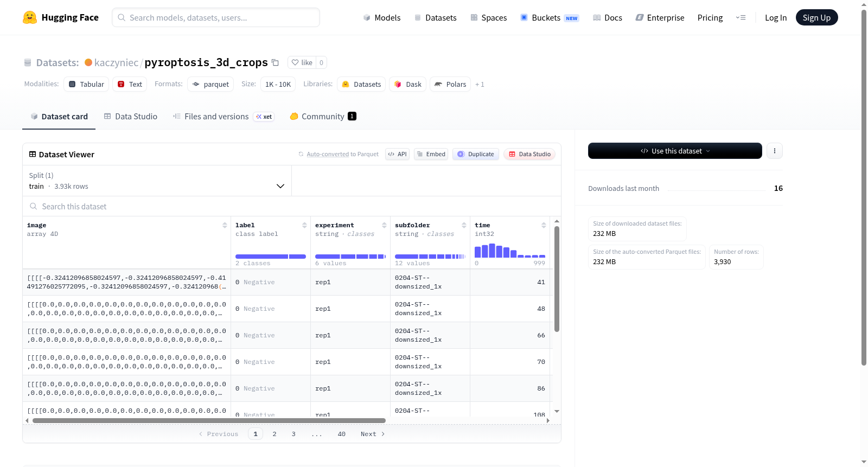Image resolution: width=868 pixels, height=467 pixels.
Task: Click the Search this dataset field
Action: pos(292,206)
